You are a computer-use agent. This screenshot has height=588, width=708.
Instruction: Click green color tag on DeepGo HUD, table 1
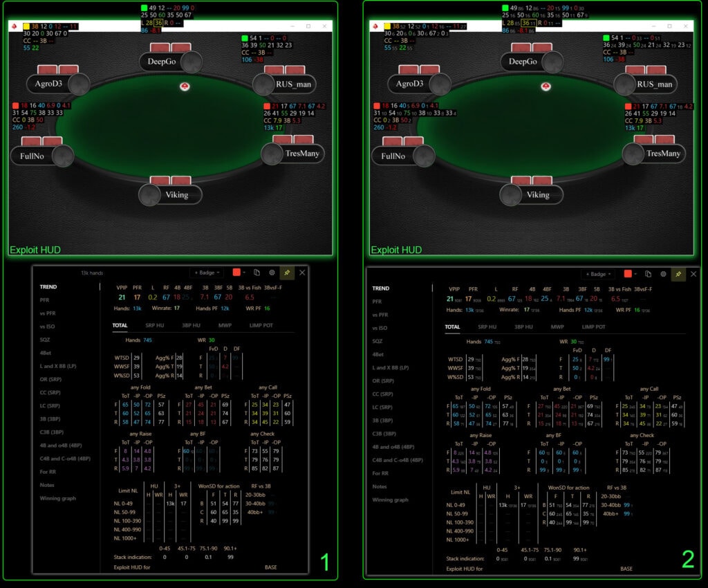pos(144,8)
